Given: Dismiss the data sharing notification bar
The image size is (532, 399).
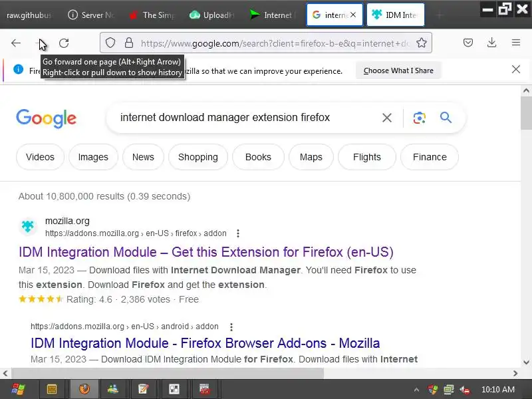Looking at the screenshot, I should point(516,70).
